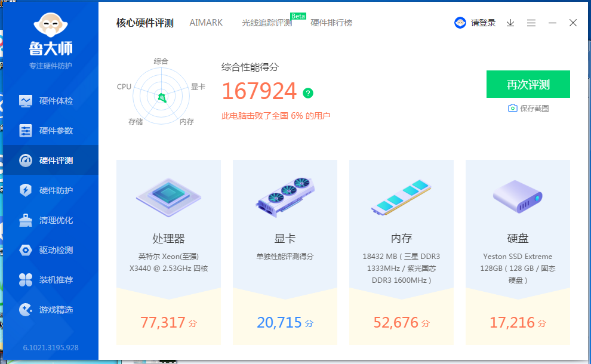Screen dimensions: 591x364
Task: Select 硬件评测 sidebar item
Action: click(51, 161)
